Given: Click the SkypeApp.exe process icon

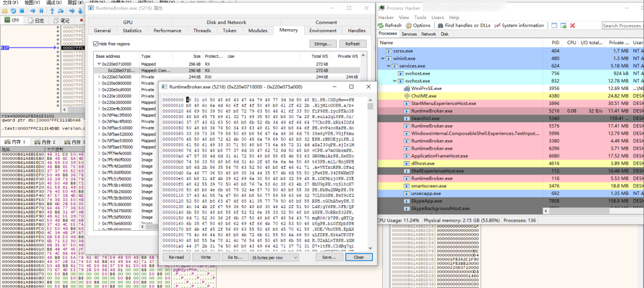Looking at the screenshot, I should [407, 201].
